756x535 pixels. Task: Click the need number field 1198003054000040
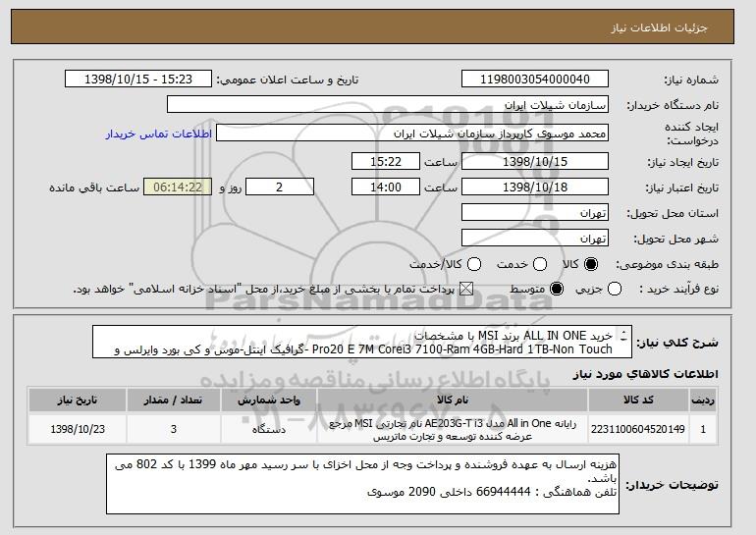point(535,80)
